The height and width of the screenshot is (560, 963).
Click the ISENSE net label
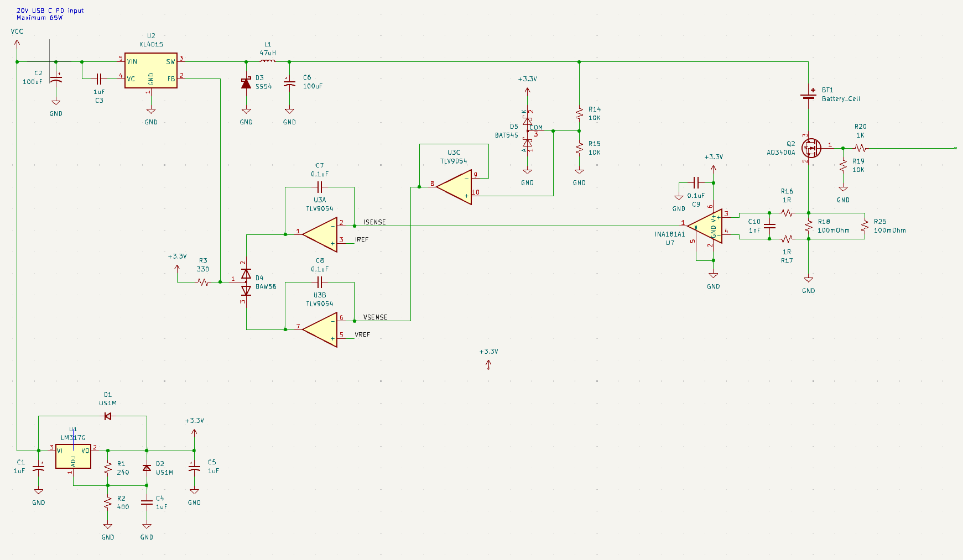[x=374, y=222]
